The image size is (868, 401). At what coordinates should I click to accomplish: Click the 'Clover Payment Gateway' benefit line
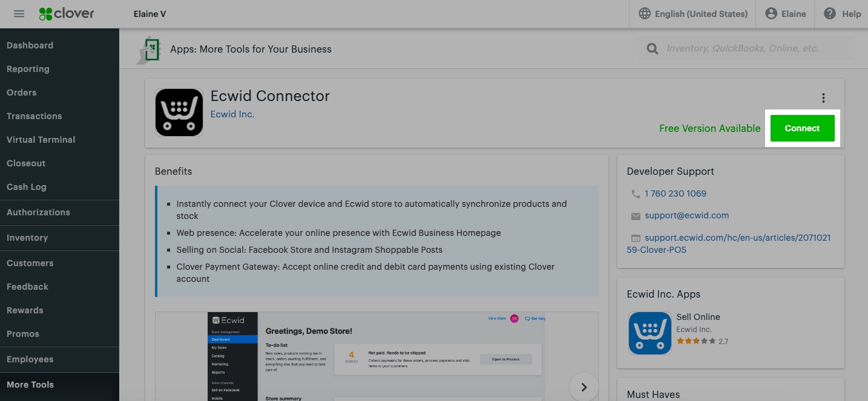point(366,273)
